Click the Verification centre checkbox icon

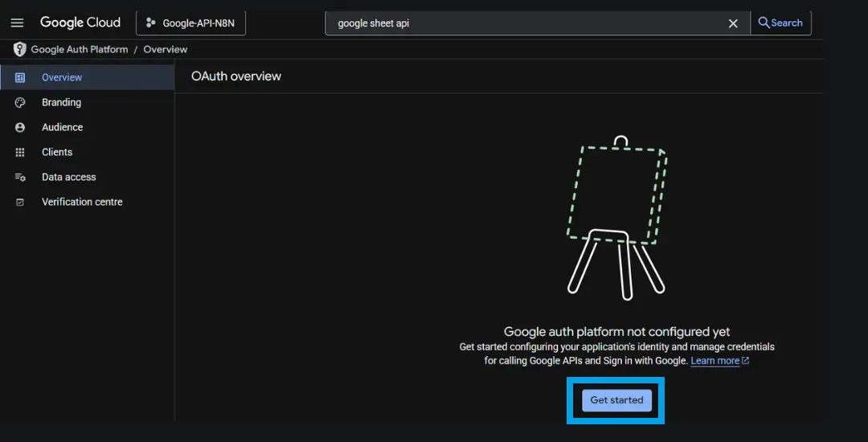[20, 203]
